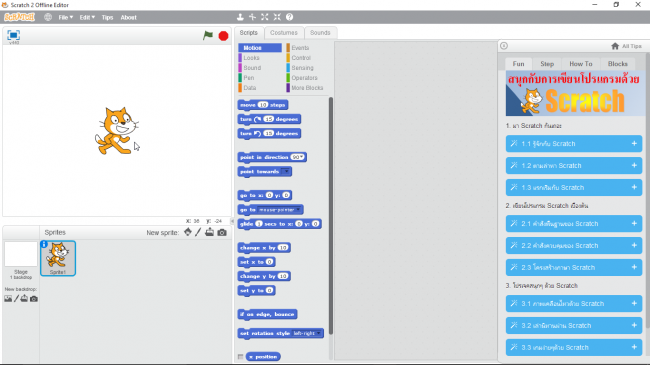The height and width of the screenshot is (365, 650).
Task: Switch stage to full screen mode
Action: pyautogui.click(x=14, y=35)
